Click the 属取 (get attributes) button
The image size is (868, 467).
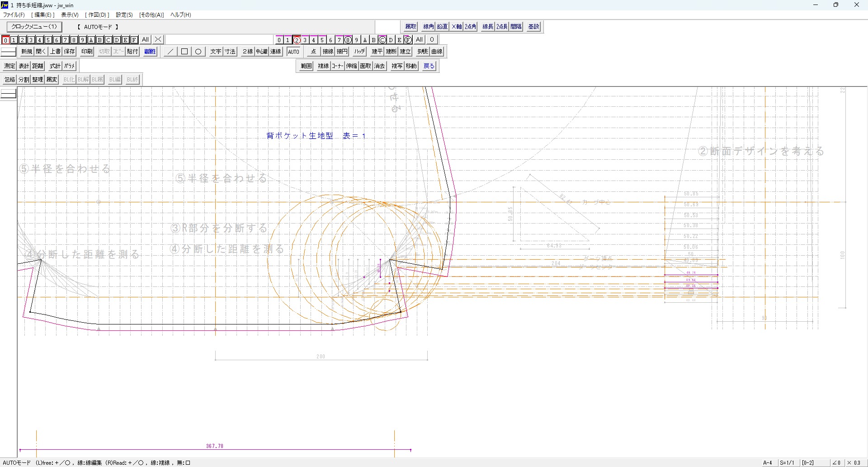(410, 27)
